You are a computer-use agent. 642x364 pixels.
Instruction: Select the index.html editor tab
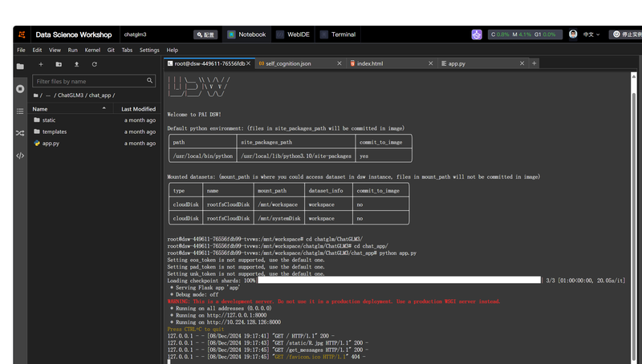click(392, 63)
